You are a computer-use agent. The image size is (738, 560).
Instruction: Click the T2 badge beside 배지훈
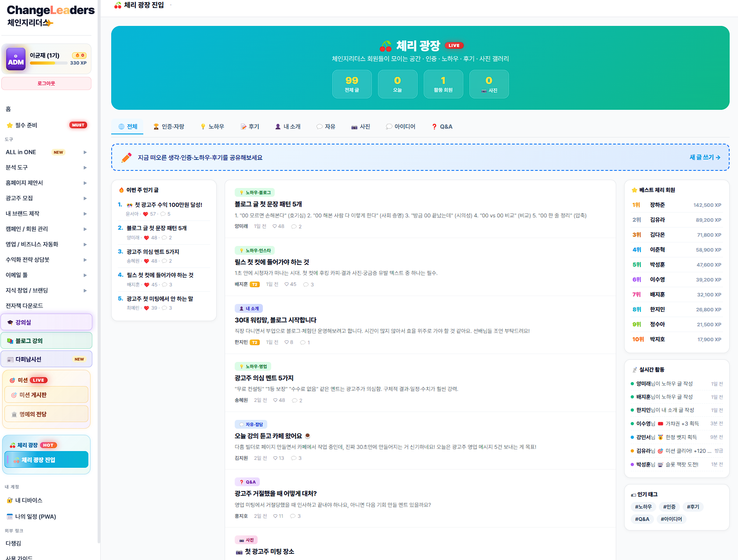coord(254,285)
